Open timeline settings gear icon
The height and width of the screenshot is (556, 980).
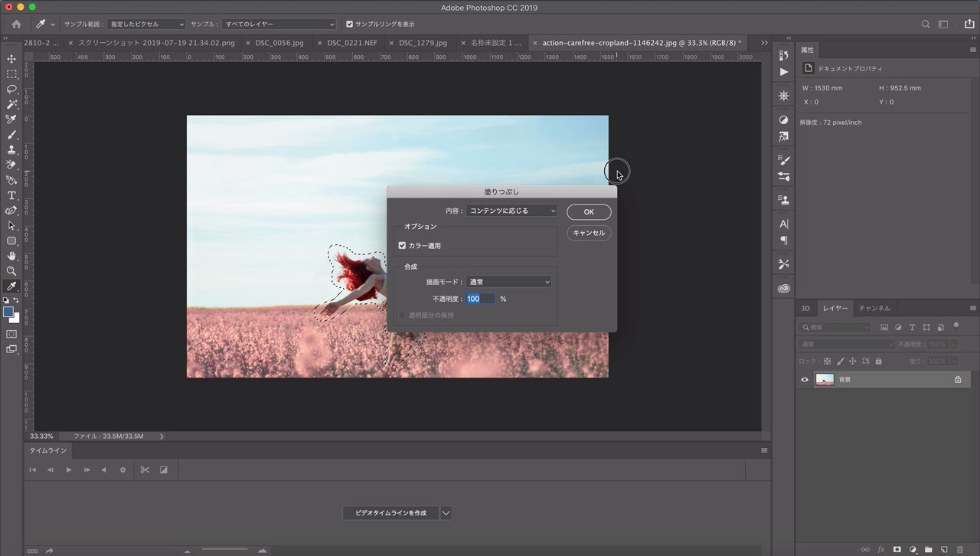[x=122, y=469]
